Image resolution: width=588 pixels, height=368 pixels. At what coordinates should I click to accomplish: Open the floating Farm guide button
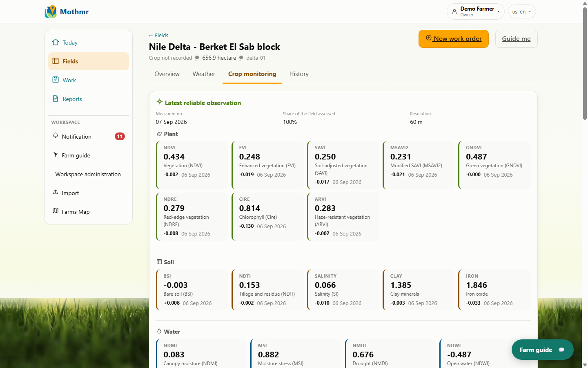point(543,350)
